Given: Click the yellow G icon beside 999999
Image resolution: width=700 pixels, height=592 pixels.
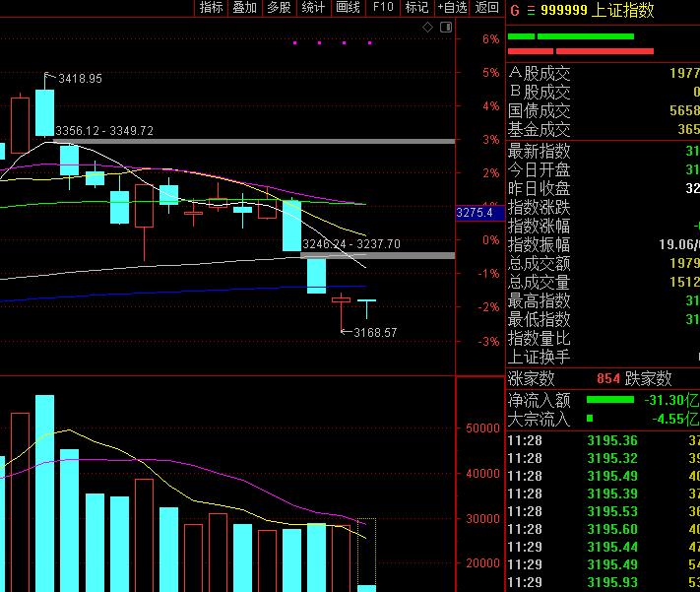Looking at the screenshot, I should pos(514,11).
